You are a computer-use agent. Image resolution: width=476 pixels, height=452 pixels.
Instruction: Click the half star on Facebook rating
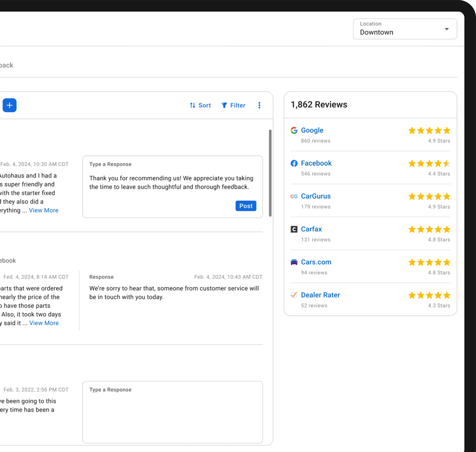(x=447, y=163)
